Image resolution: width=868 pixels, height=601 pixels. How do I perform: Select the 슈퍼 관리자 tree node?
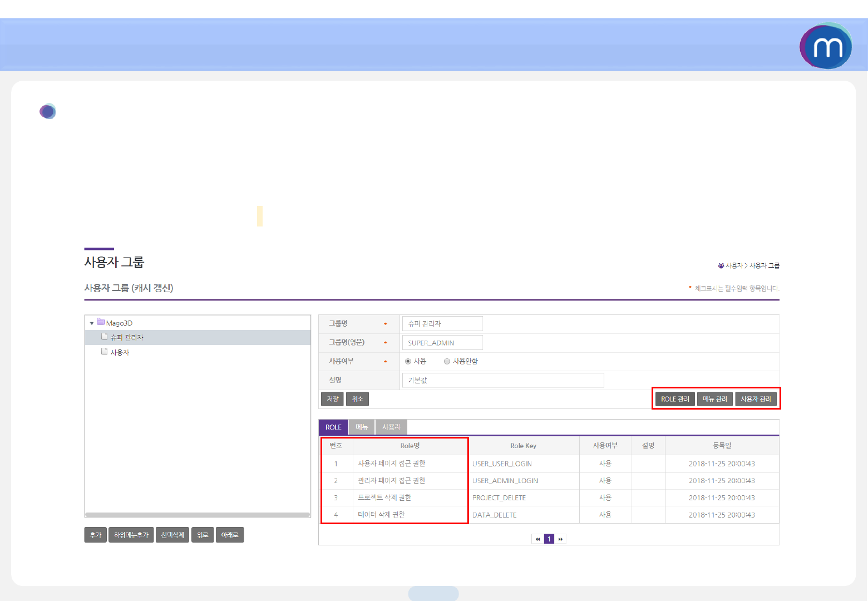click(x=127, y=337)
